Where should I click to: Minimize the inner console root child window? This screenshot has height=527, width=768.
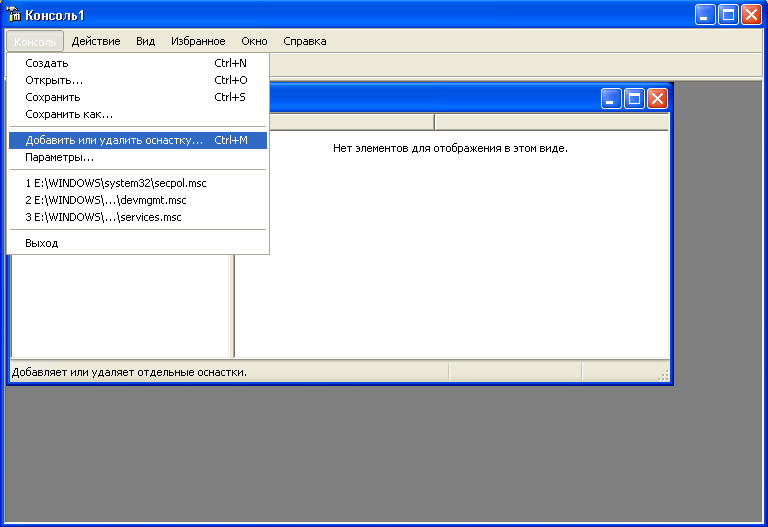611,98
